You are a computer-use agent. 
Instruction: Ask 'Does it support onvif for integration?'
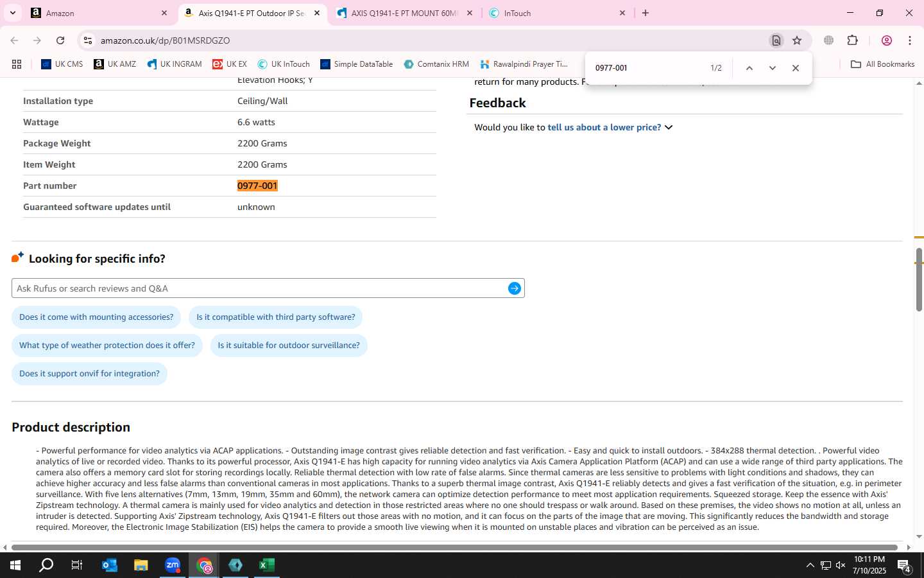tap(89, 374)
